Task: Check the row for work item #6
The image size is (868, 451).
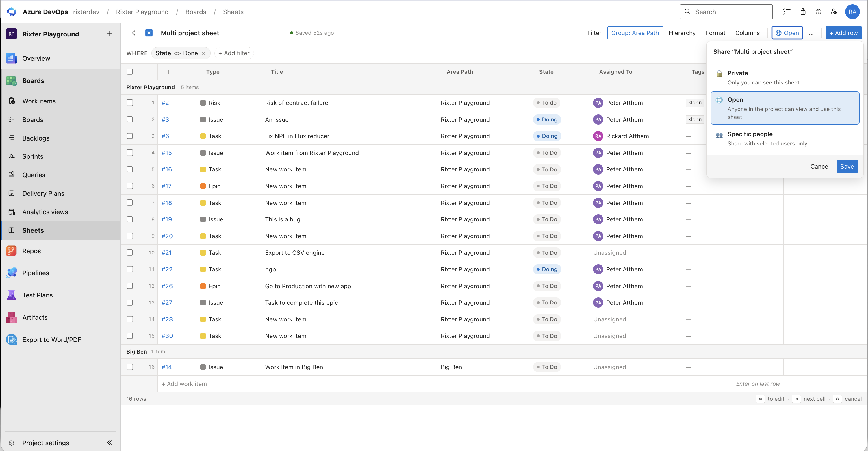Action: pyautogui.click(x=130, y=136)
